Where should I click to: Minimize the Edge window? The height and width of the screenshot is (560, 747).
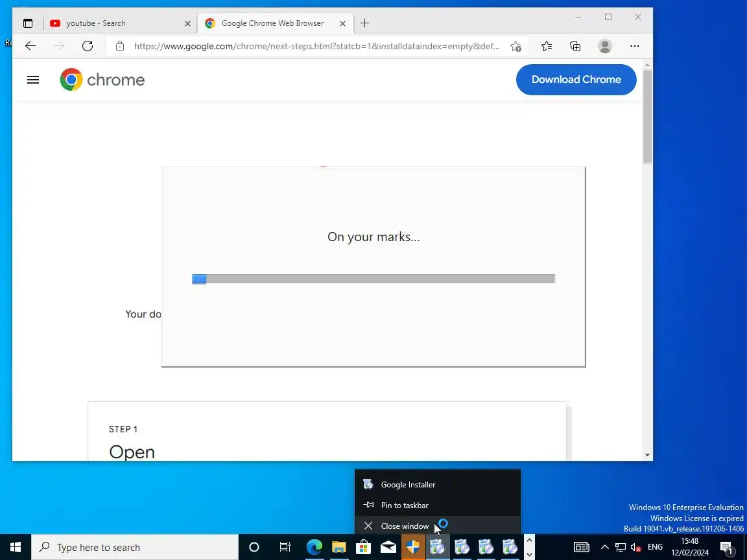coord(578,17)
